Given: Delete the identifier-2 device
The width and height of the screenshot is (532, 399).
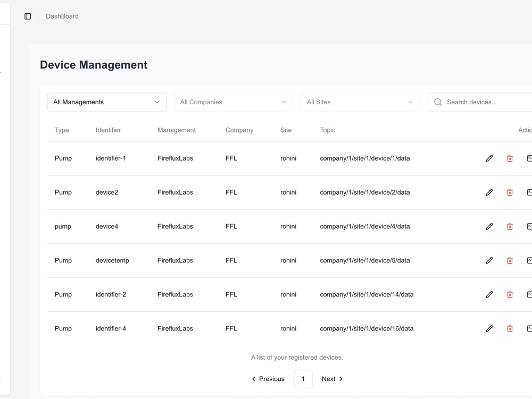Looking at the screenshot, I should click(510, 295).
